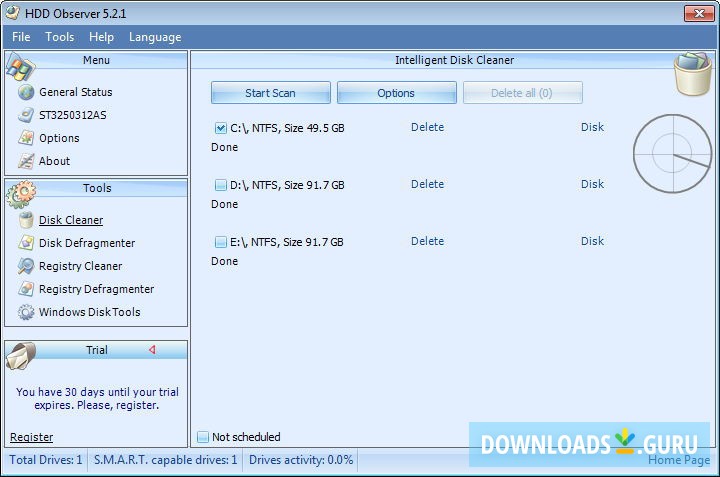Toggle the Not scheduled checkbox
The image size is (720, 477).
[x=203, y=437]
